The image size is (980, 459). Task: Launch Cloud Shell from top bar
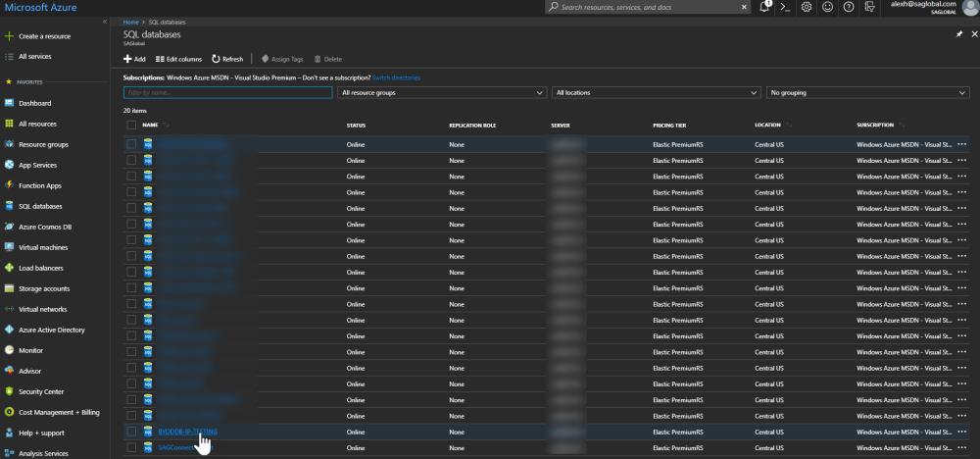(785, 7)
